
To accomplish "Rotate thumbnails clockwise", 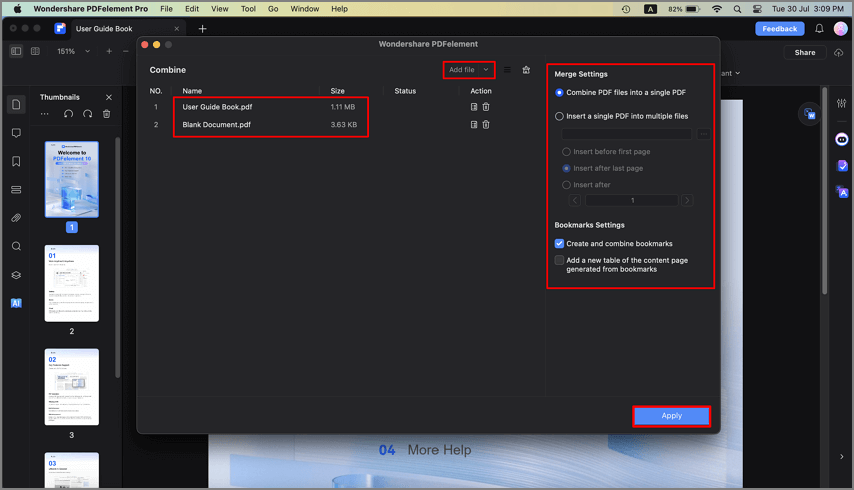I will (88, 114).
